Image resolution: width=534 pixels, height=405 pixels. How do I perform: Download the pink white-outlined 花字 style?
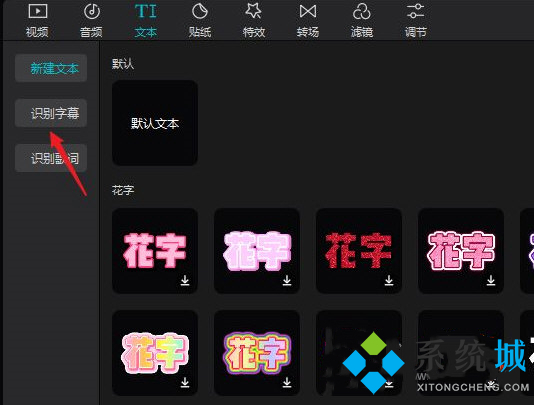(491, 280)
